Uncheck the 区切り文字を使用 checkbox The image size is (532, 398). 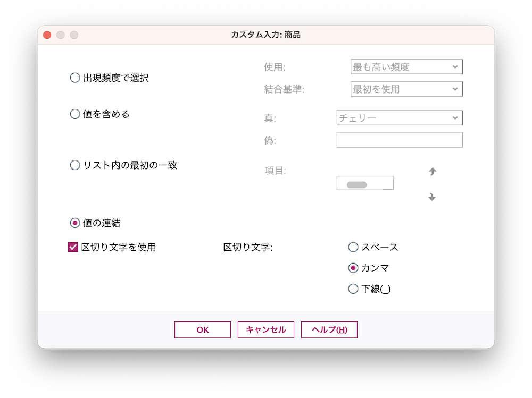(x=73, y=247)
